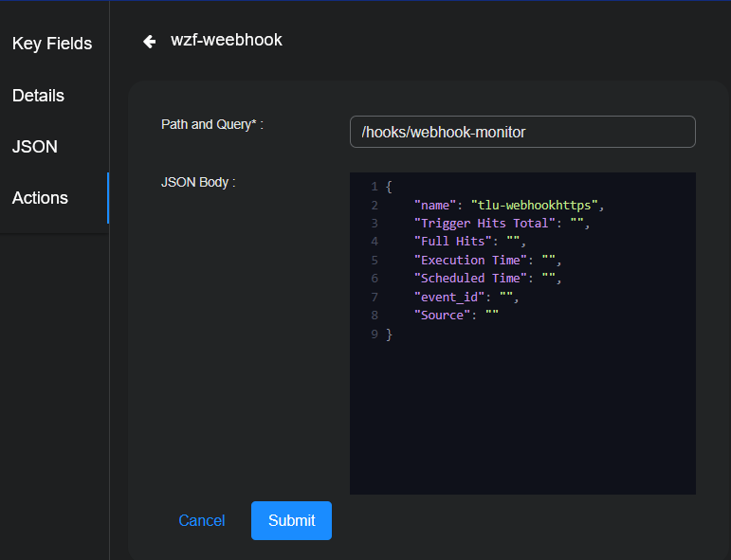Select the JSON tab in sidebar
The height and width of the screenshot is (560, 731).
pos(35,147)
